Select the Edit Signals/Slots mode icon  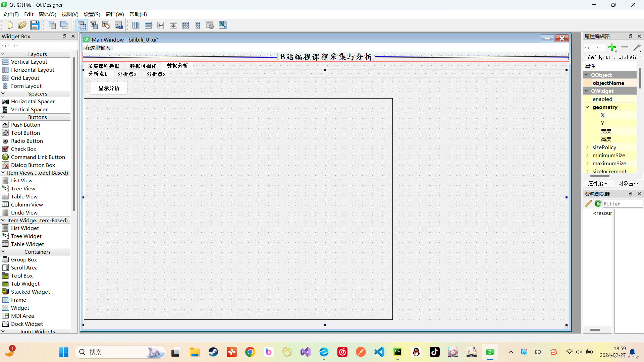click(x=94, y=25)
